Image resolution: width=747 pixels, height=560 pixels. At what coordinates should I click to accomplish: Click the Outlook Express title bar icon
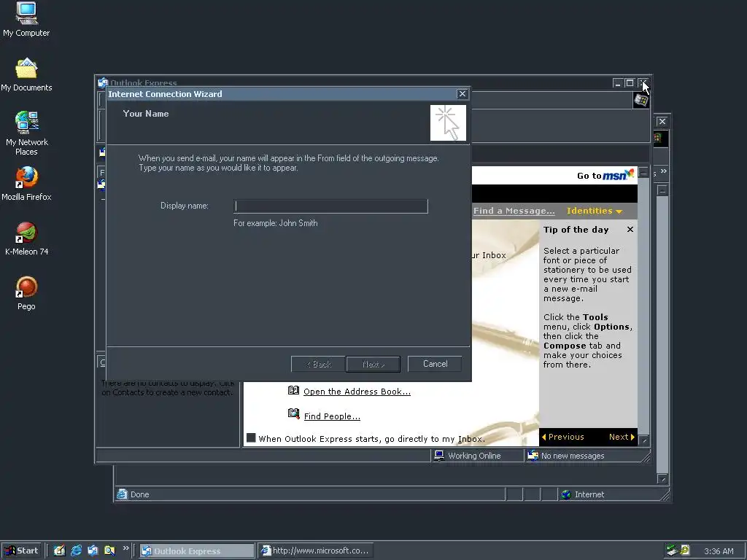point(102,83)
